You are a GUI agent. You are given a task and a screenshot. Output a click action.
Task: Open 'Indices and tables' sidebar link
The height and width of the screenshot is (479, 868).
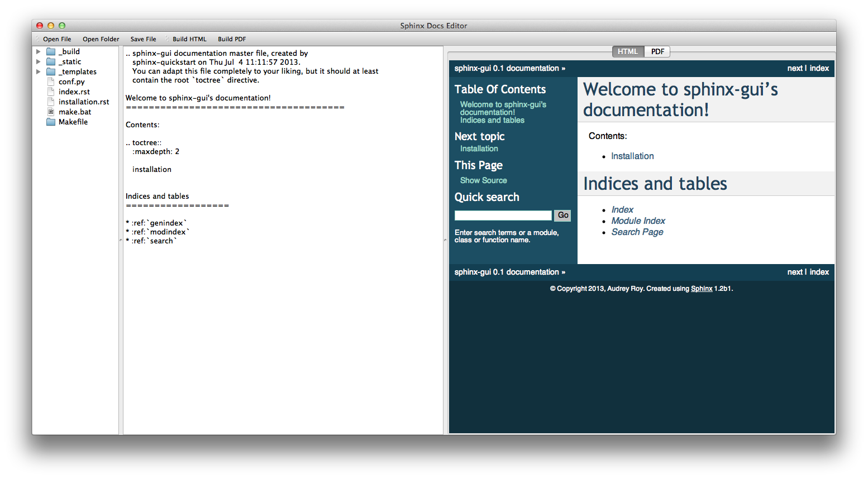pos(492,120)
